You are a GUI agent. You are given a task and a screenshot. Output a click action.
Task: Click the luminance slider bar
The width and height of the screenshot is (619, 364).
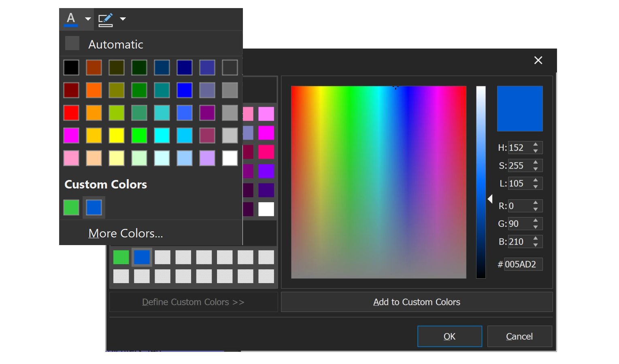click(481, 182)
